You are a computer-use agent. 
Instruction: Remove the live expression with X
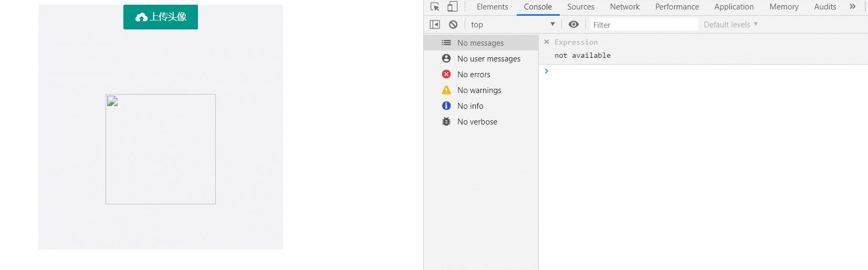click(547, 42)
